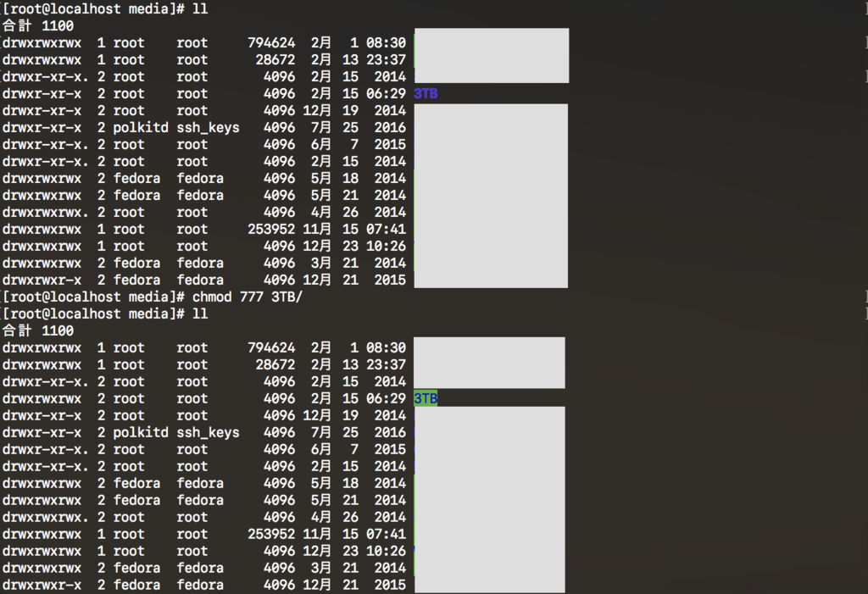Click date "3月 21 2014" in the listing after chmod
868x594 pixels.
[359, 568]
